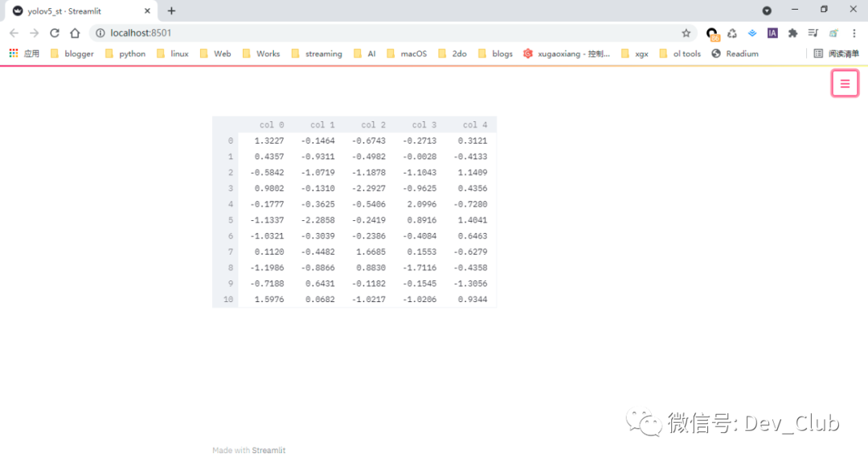
Task: Open a new browser tab
Action: 171,11
